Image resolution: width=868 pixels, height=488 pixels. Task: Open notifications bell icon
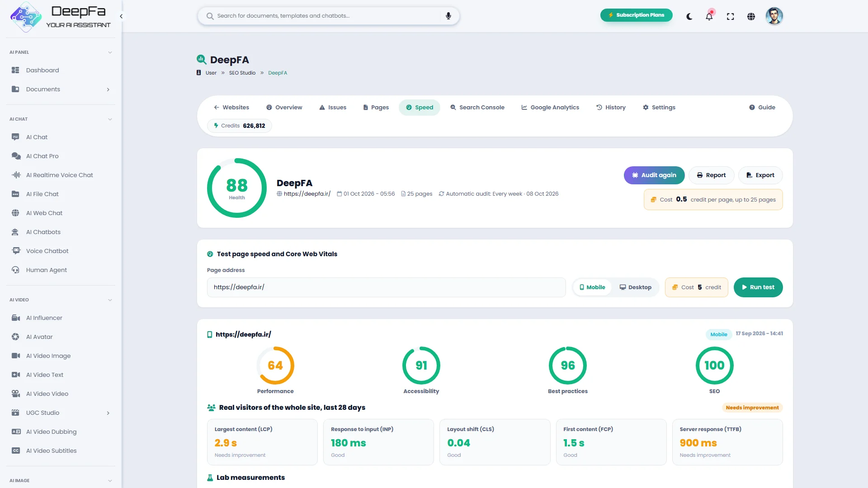[709, 16]
